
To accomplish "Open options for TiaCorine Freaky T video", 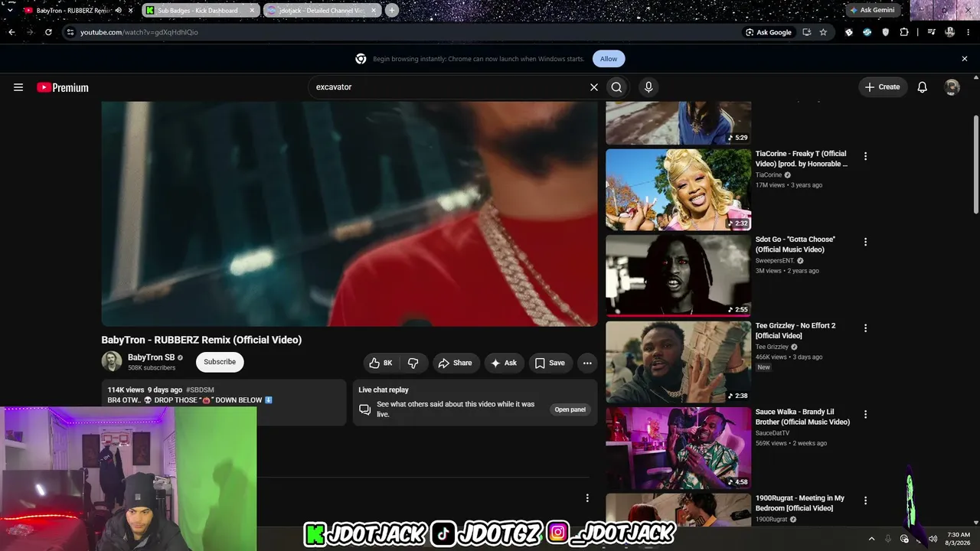I will pos(866,156).
